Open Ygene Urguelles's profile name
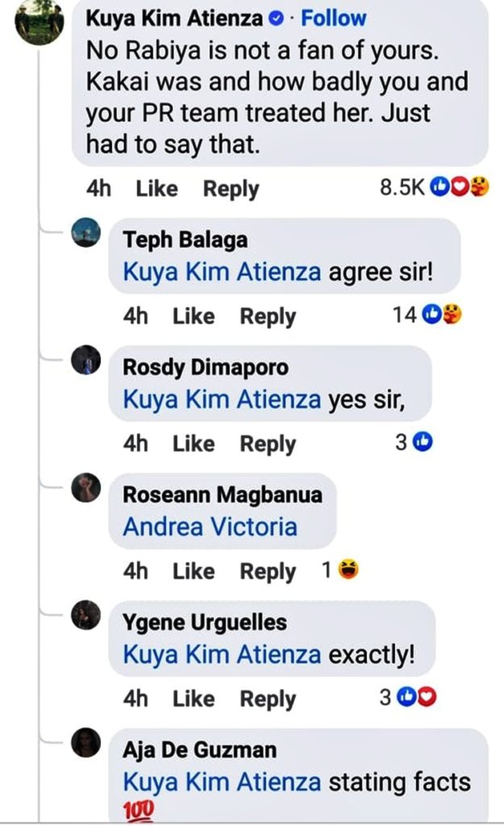The height and width of the screenshot is (826, 504). pyautogui.click(x=204, y=623)
